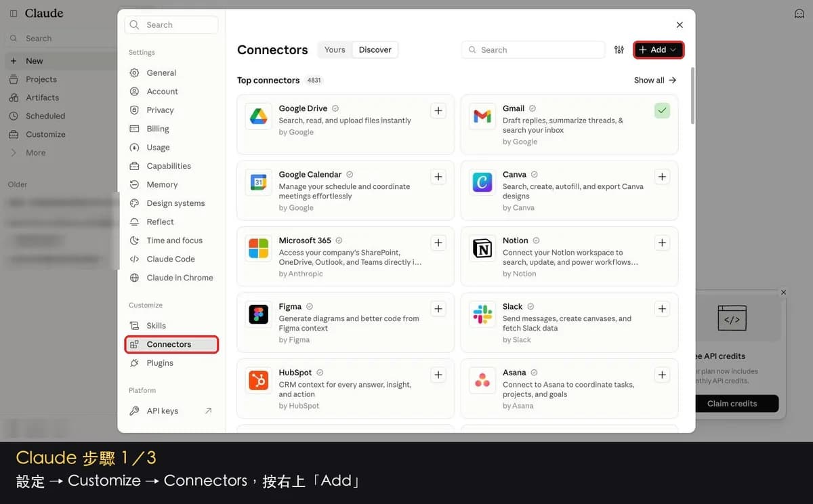Open connector filter settings icon
The image size is (813, 504).
click(x=619, y=49)
